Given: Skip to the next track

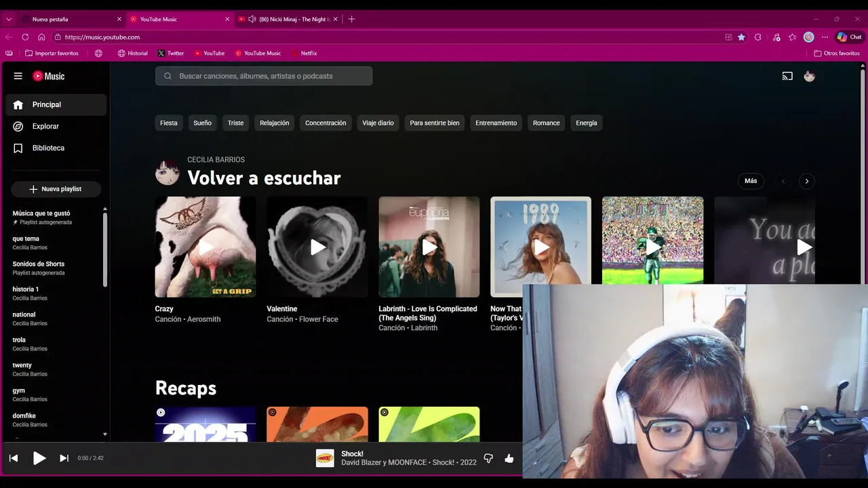Looking at the screenshot, I should [64, 458].
